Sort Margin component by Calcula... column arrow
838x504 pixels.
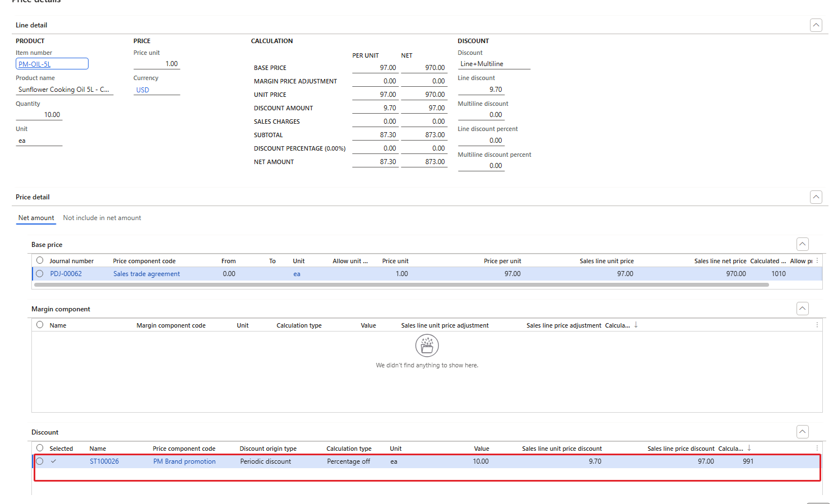636,325
